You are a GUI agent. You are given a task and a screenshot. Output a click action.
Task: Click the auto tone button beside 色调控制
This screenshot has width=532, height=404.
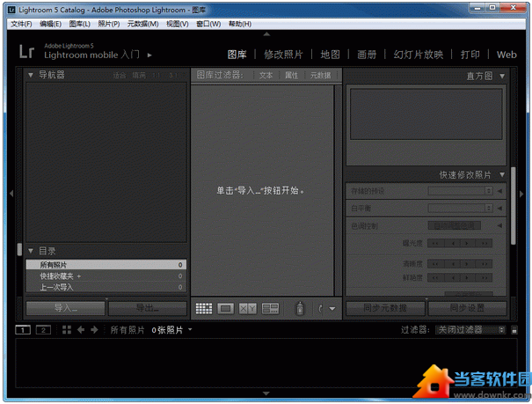pyautogui.click(x=455, y=225)
